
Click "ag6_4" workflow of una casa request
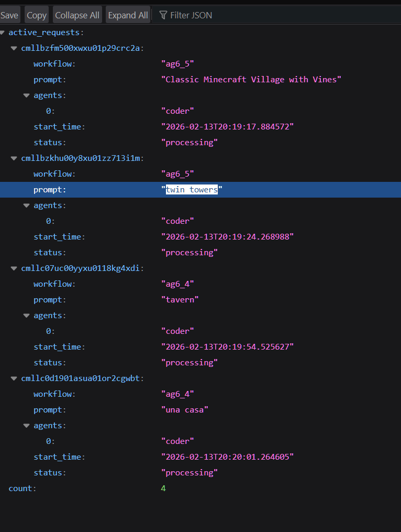(177, 394)
